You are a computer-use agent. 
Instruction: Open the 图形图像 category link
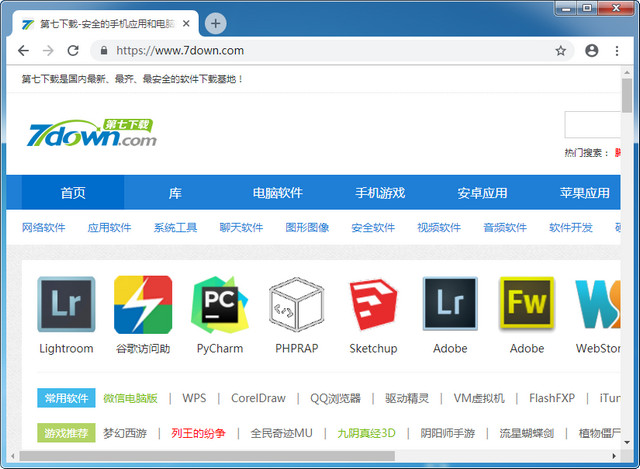coord(307,227)
